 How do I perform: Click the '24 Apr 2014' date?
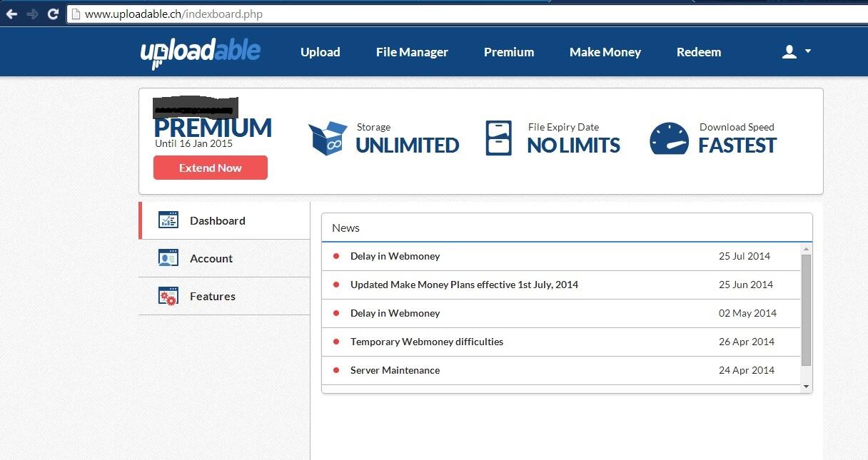click(747, 370)
